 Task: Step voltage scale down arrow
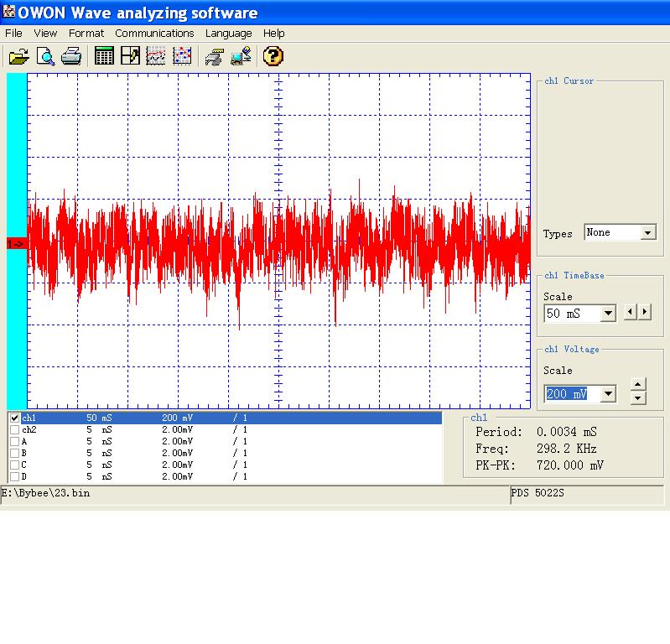637,398
